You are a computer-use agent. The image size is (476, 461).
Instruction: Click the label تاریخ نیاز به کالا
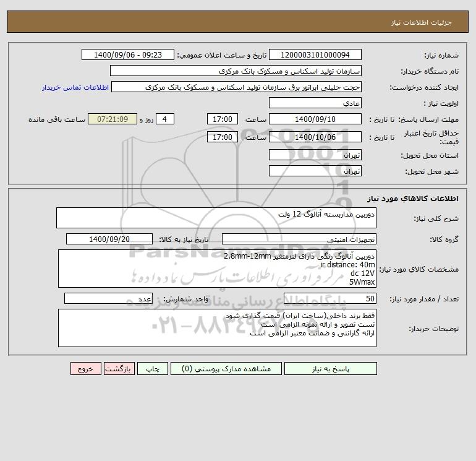click(184, 239)
